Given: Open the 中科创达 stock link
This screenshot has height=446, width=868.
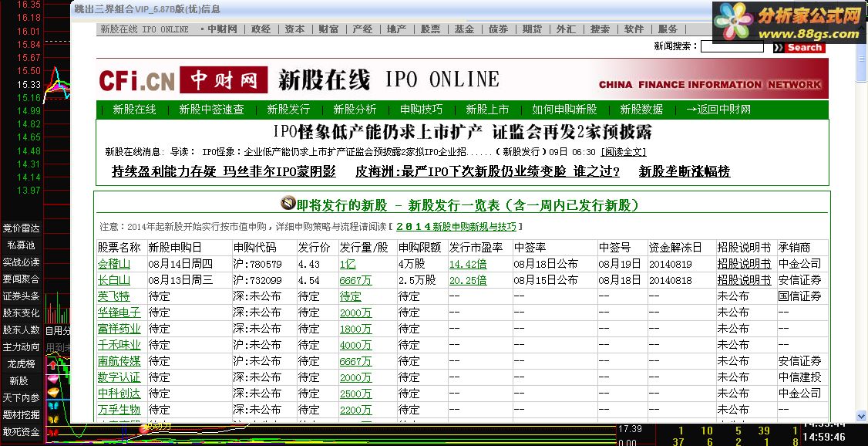Looking at the screenshot, I should 119,394.
